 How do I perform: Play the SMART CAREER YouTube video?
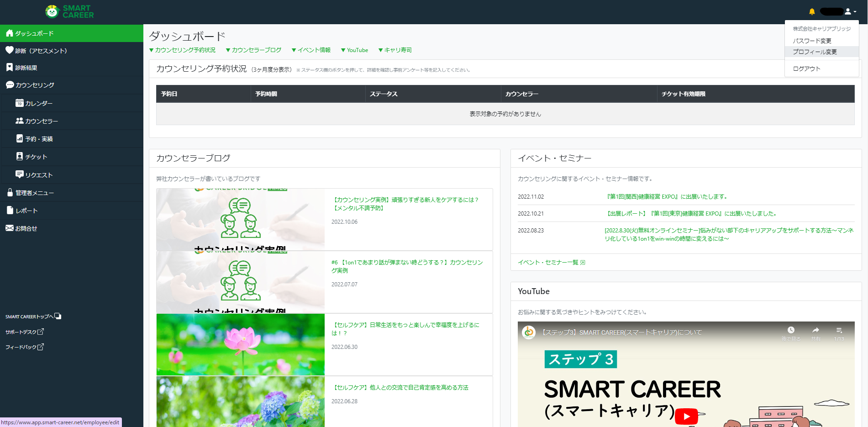click(686, 416)
